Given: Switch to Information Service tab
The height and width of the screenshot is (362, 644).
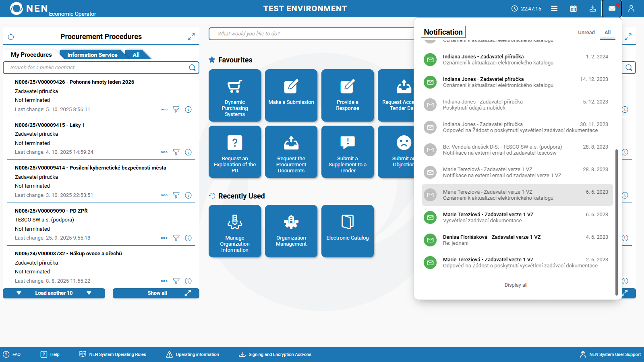Looking at the screenshot, I should coord(92,55).
